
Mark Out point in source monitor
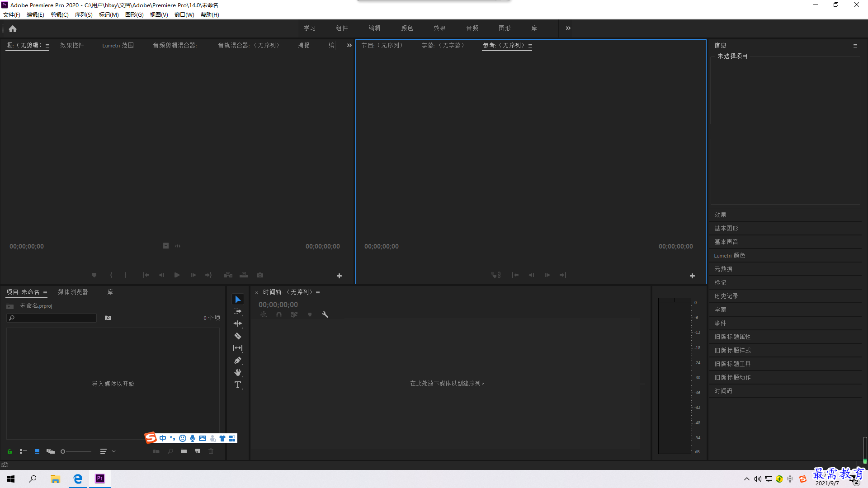[x=125, y=275]
